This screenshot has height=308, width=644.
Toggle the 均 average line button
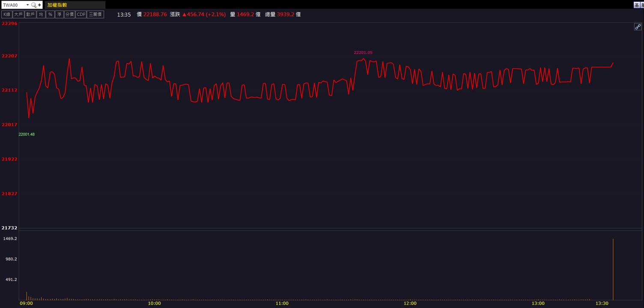[41, 15]
